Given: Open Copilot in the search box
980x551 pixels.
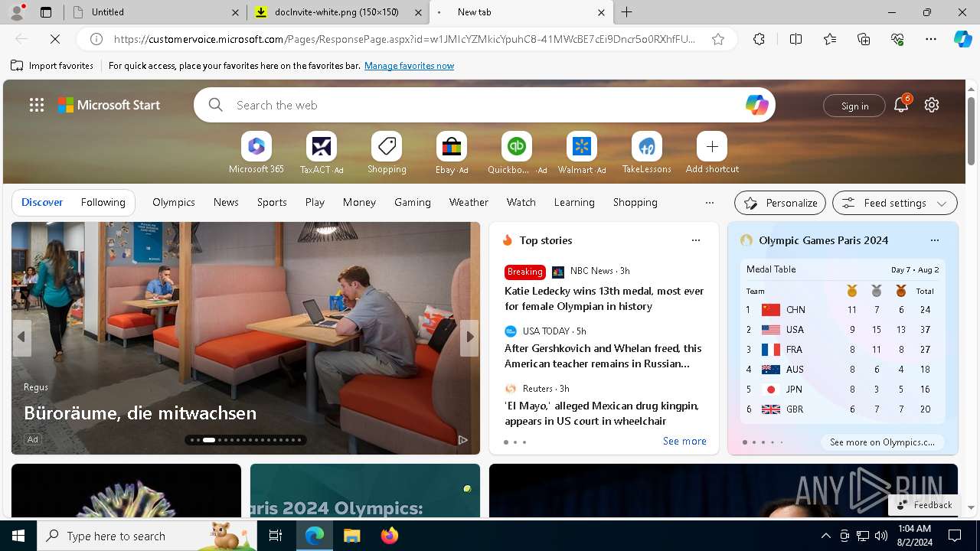Looking at the screenshot, I should 756,106.
